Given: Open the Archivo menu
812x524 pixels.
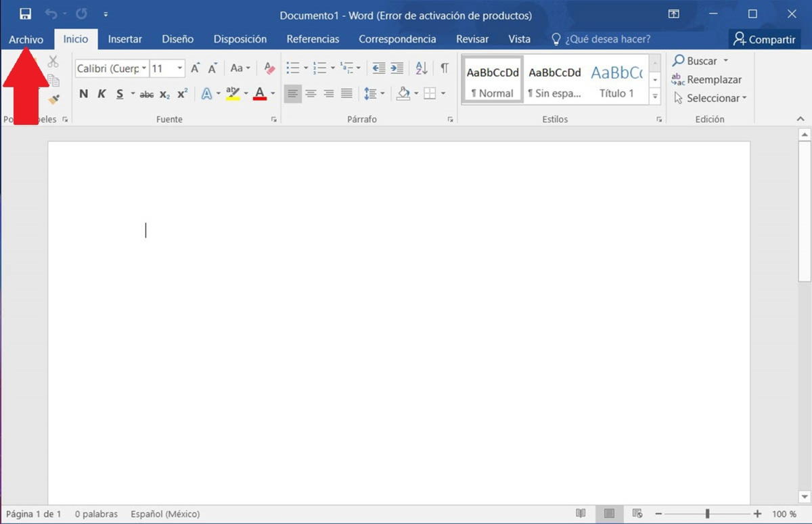Looking at the screenshot, I should [26, 39].
